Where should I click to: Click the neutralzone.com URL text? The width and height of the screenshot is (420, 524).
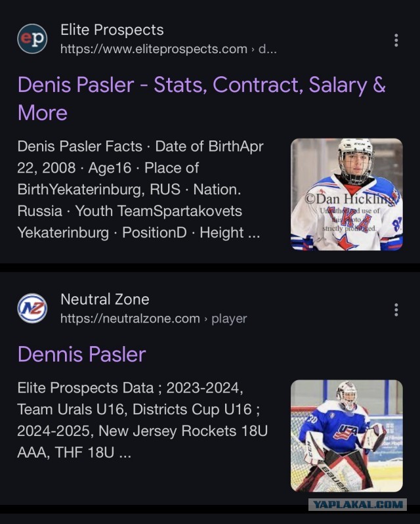click(x=130, y=319)
